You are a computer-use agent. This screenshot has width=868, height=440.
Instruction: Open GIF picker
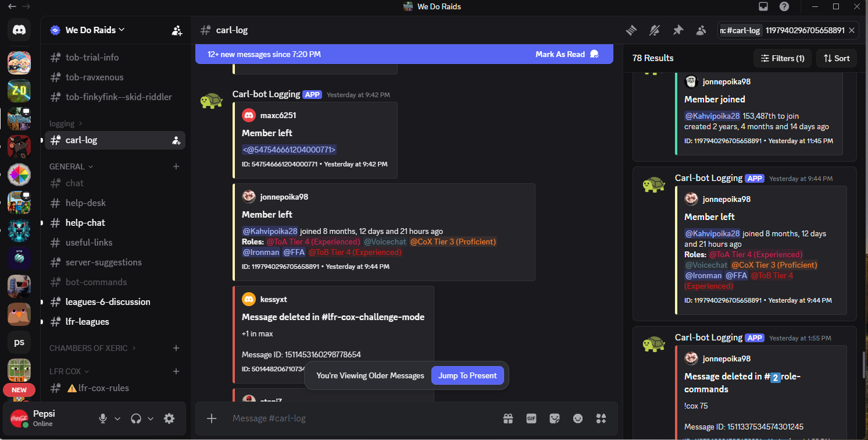pyautogui.click(x=531, y=418)
